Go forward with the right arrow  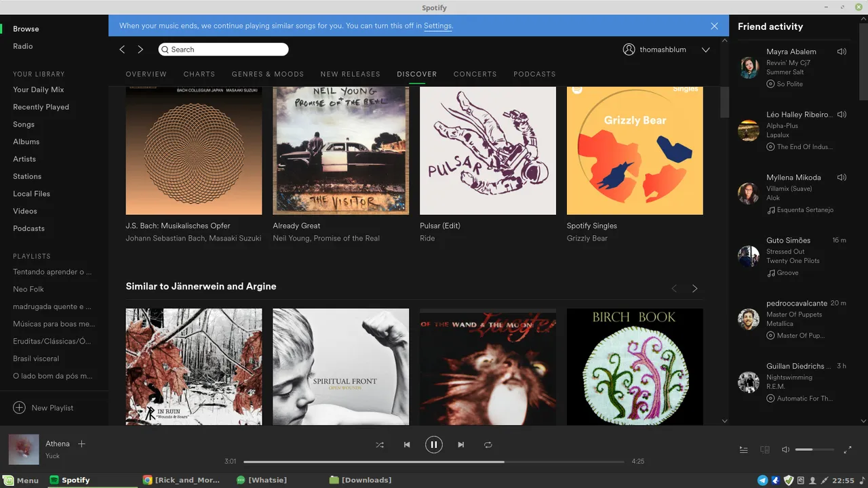[x=140, y=49]
